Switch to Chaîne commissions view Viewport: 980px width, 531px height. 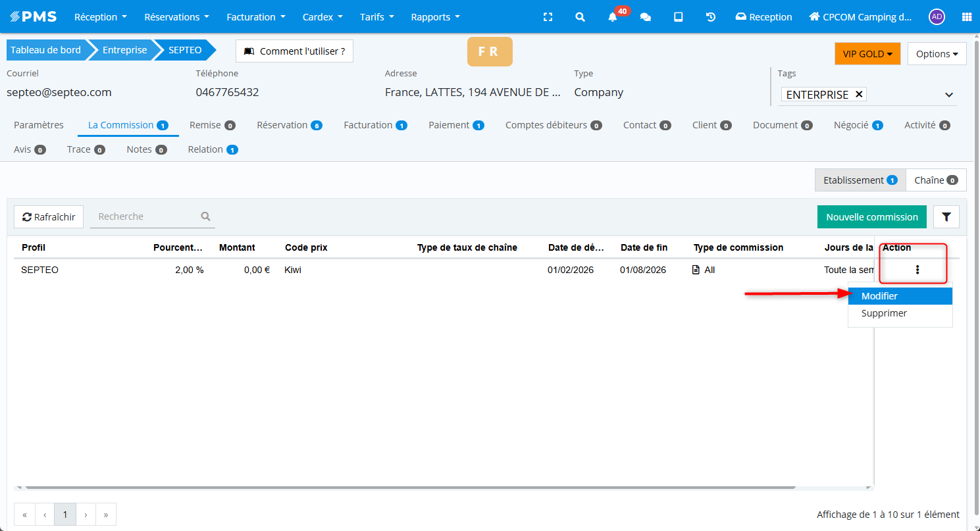coord(935,180)
